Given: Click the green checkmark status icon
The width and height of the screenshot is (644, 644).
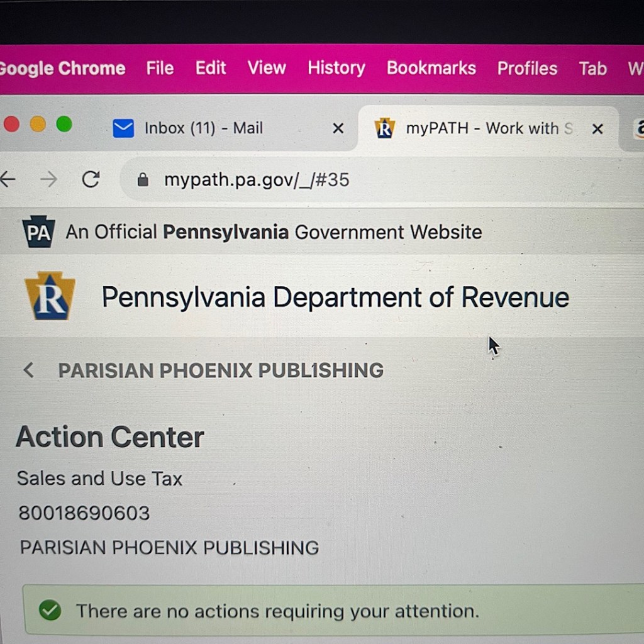Looking at the screenshot, I should 50,610.
